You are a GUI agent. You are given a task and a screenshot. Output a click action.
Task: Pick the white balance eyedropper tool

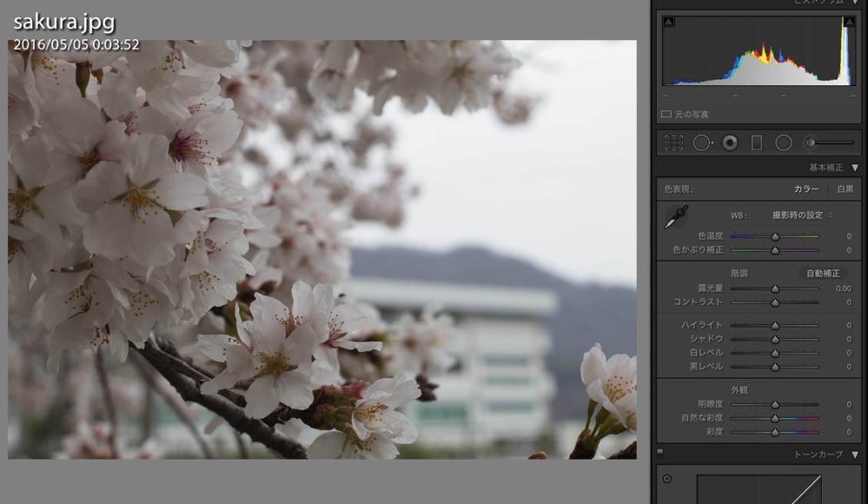coord(677,216)
